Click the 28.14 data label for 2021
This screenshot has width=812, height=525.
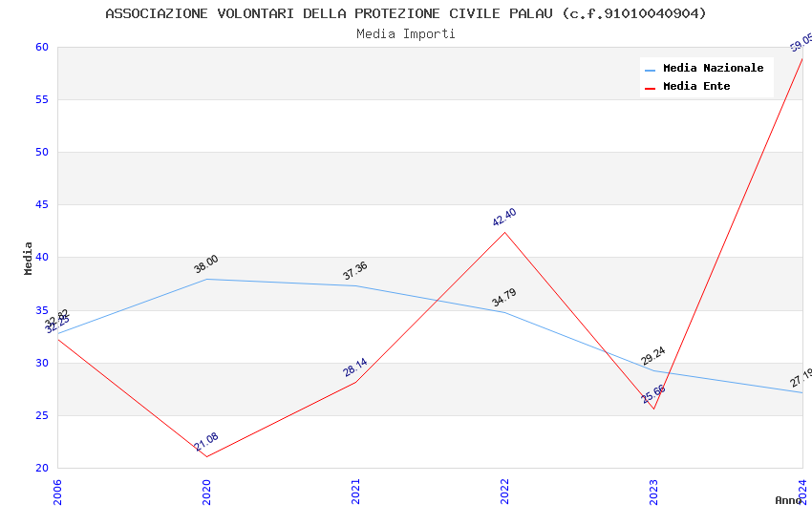pyautogui.click(x=355, y=367)
